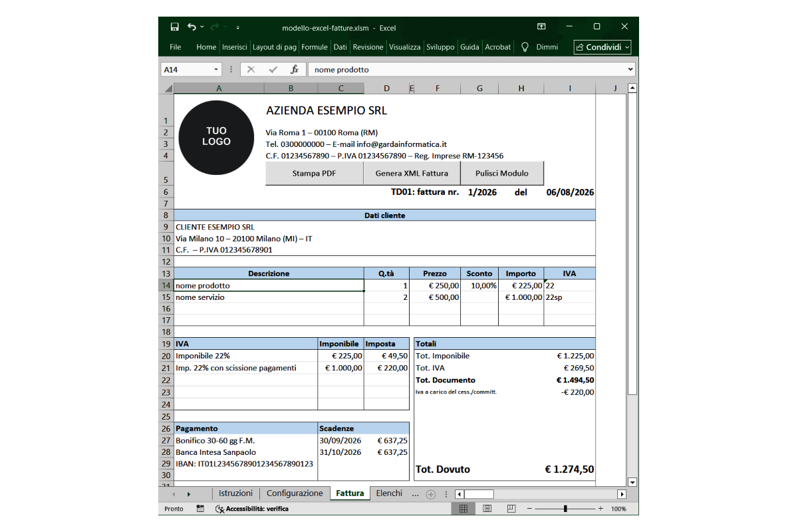The width and height of the screenshot is (798, 532).
Task: Select the CLIENTE ESEMPIO SRL cell
Action: point(384,227)
